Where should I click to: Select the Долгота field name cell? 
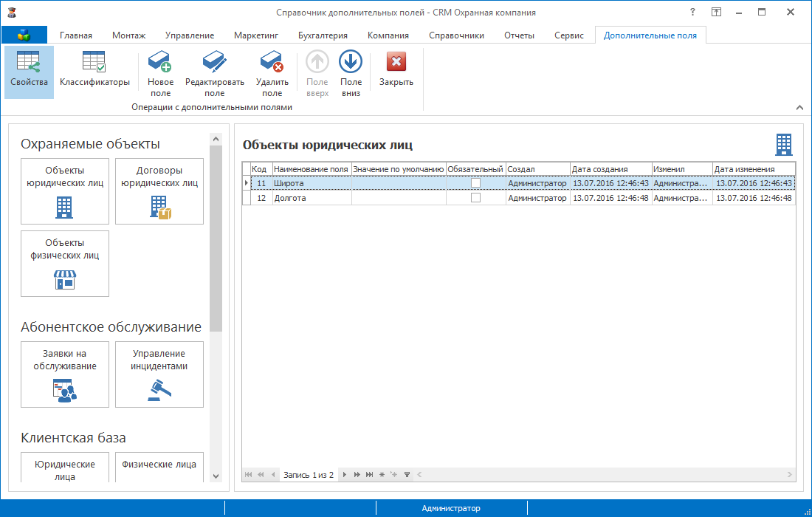point(312,198)
